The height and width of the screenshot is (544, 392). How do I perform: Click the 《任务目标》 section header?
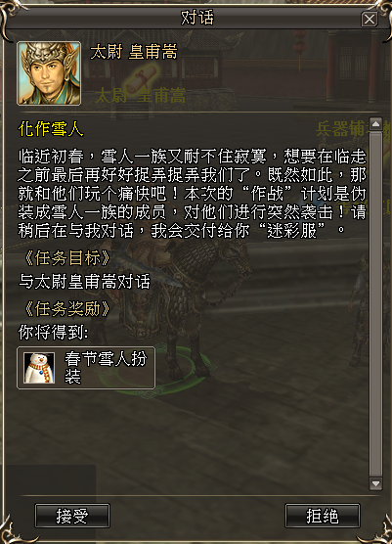(67, 257)
